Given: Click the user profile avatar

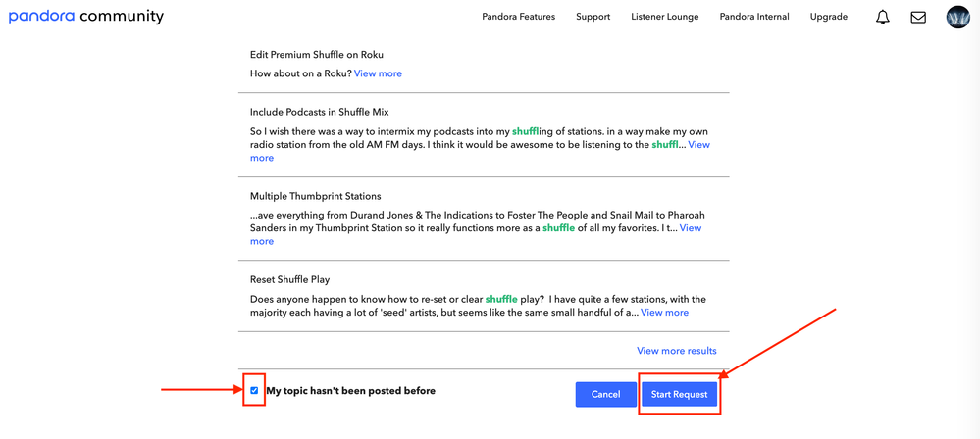Looking at the screenshot, I should pos(957,17).
